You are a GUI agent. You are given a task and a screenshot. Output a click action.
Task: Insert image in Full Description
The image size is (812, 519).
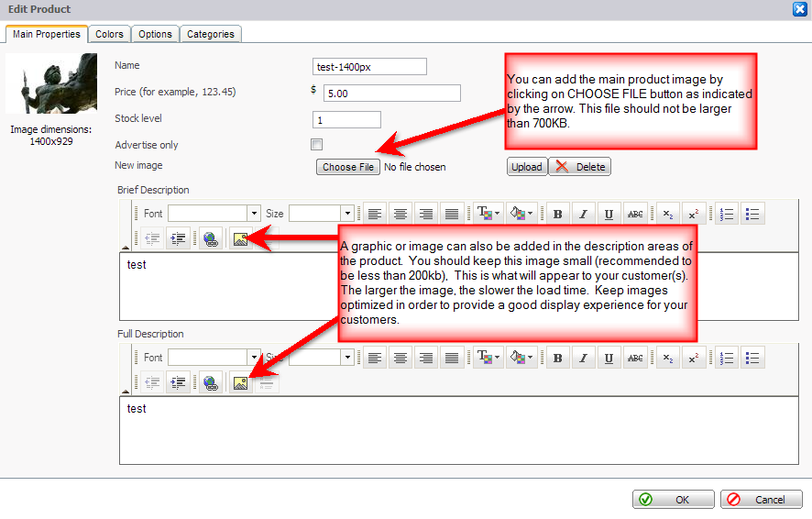coord(240,382)
